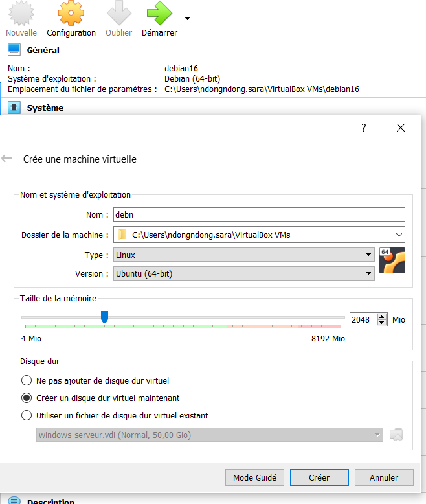Open the Général section header
The image size is (426, 504).
tap(43, 50)
